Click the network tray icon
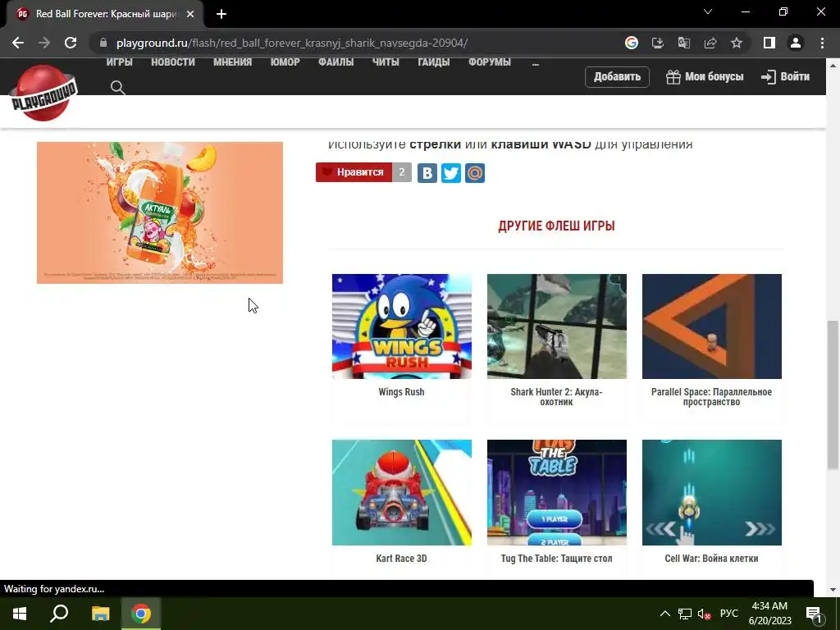 [x=685, y=614]
